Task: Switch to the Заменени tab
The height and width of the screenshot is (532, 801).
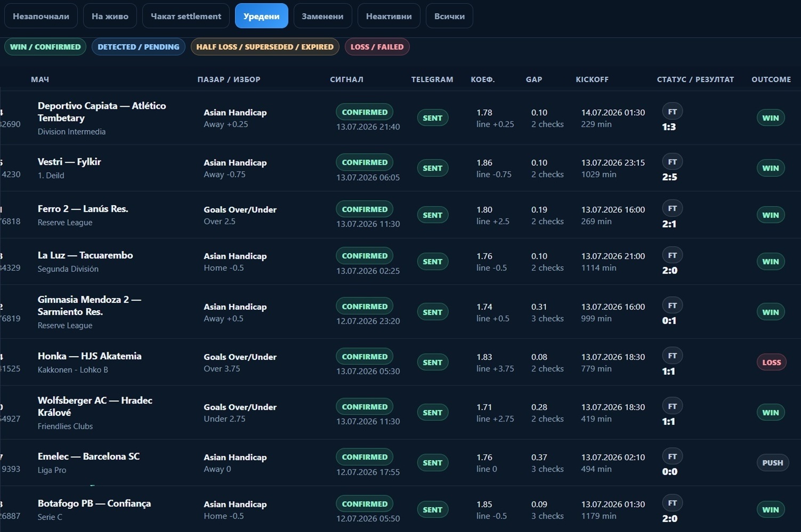Action: (322, 16)
